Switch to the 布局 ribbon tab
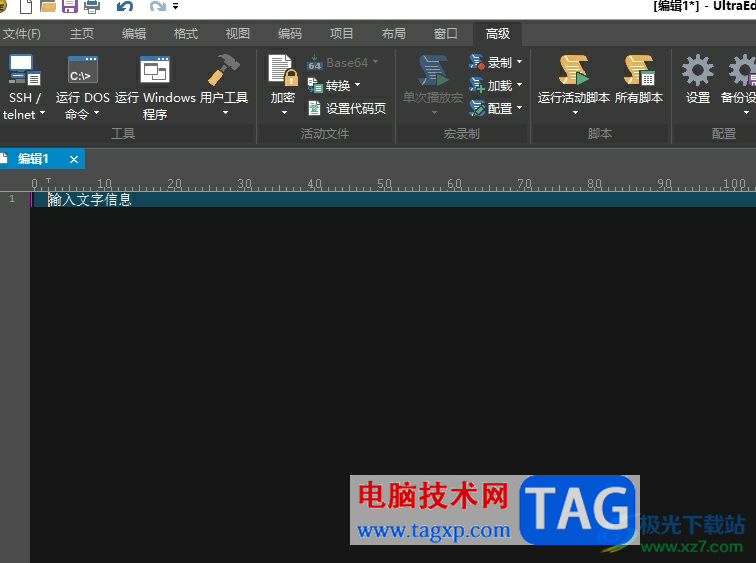This screenshot has width=756, height=563. pyautogui.click(x=393, y=34)
